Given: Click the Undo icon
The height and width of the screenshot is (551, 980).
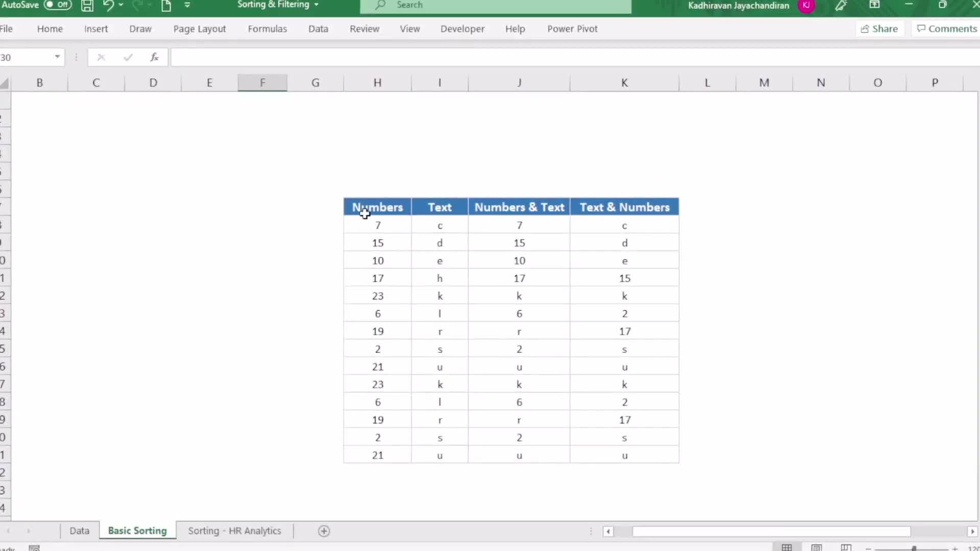Looking at the screenshot, I should 108,6.
